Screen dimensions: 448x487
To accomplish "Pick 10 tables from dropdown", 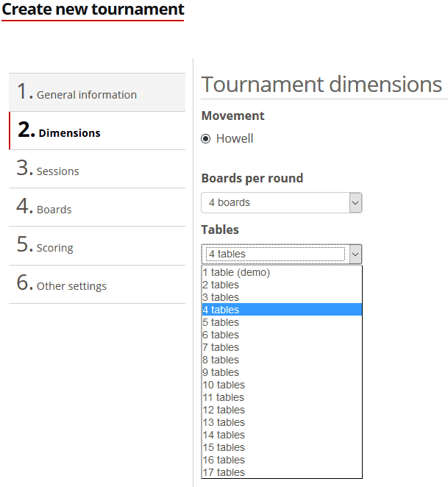I will [x=224, y=385].
